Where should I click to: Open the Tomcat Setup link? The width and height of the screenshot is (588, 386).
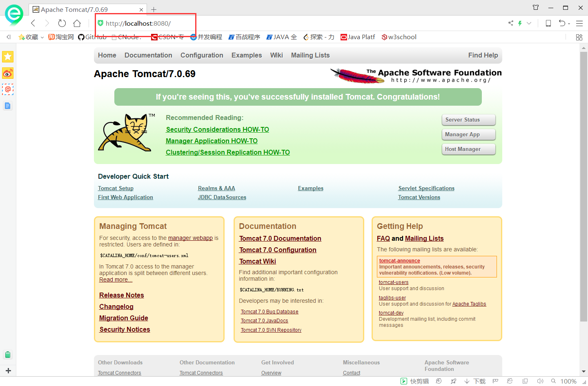(116, 189)
